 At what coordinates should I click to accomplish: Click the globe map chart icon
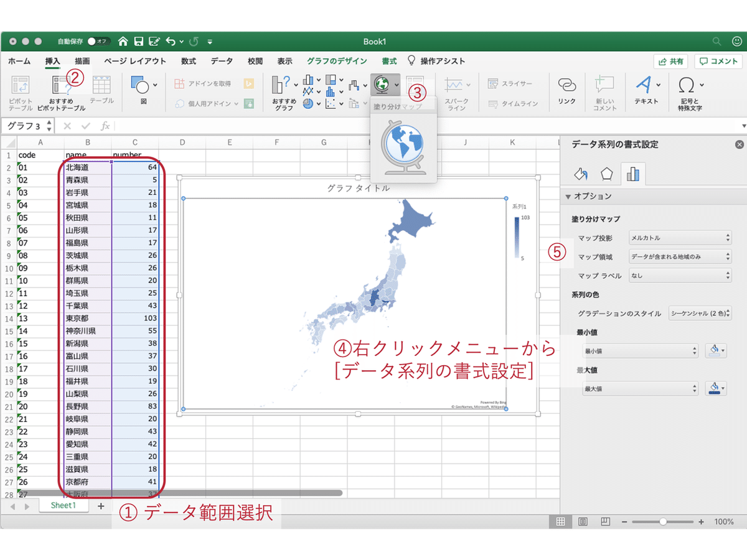[x=380, y=84]
